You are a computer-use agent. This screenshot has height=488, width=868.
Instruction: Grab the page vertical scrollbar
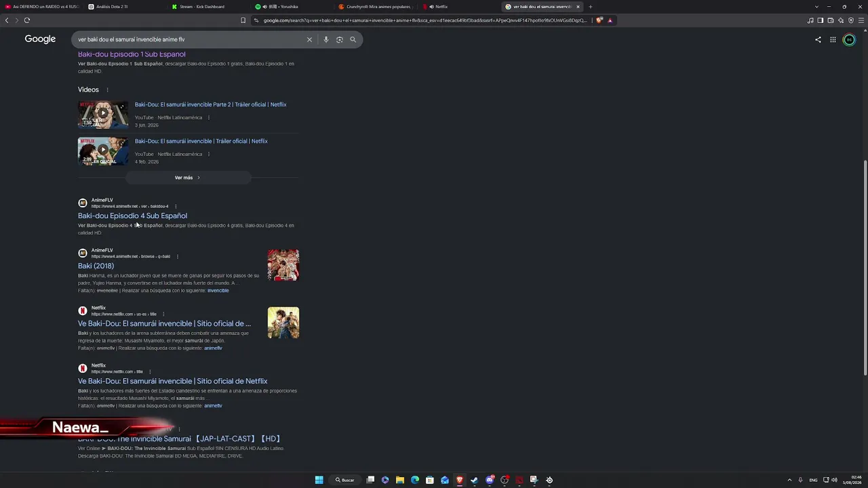point(865,268)
